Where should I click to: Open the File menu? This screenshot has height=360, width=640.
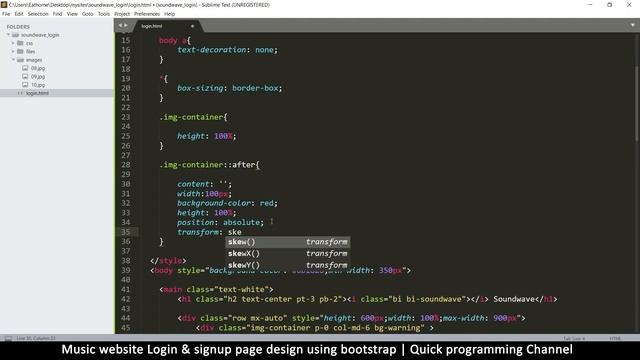click(6, 14)
